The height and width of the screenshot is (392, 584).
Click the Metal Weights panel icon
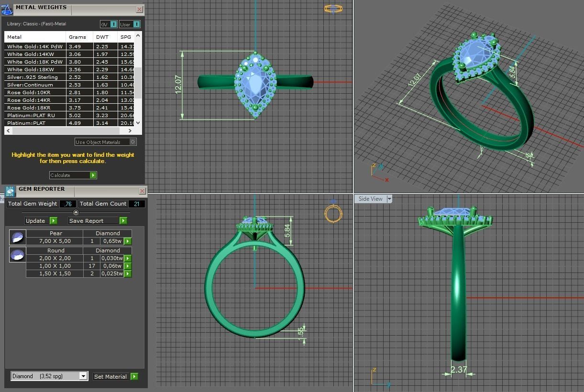click(x=7, y=9)
